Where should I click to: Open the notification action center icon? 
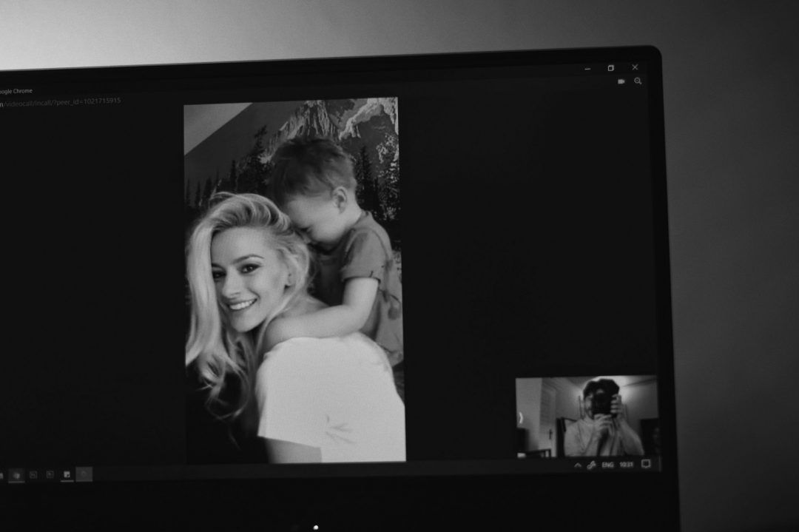646,464
